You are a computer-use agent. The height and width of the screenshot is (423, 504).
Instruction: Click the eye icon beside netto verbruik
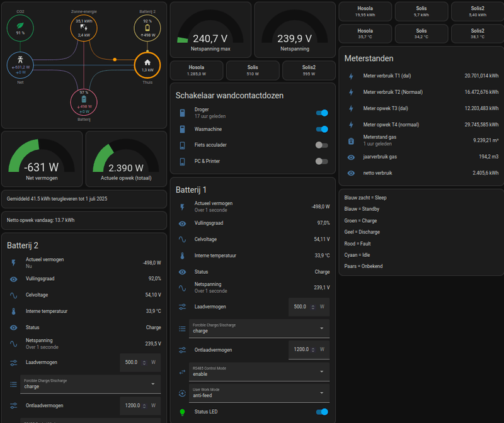point(351,173)
